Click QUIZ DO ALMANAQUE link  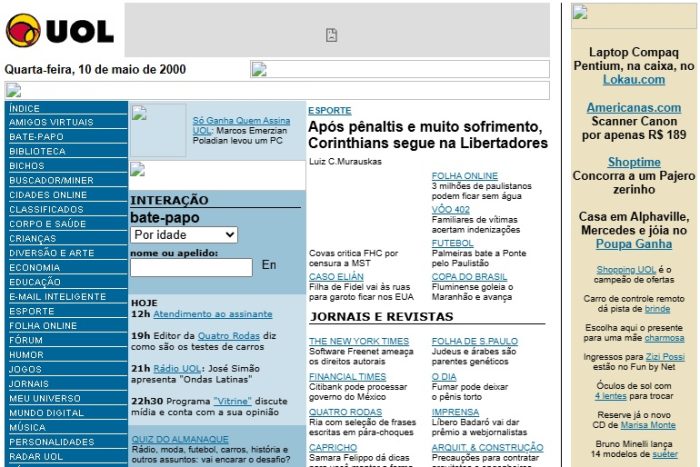click(180, 439)
